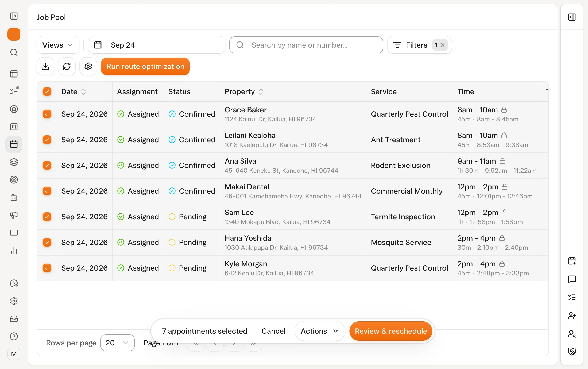Image resolution: width=588 pixels, height=369 pixels.
Task: Collapse the right side panel icon
Action: [572, 17]
